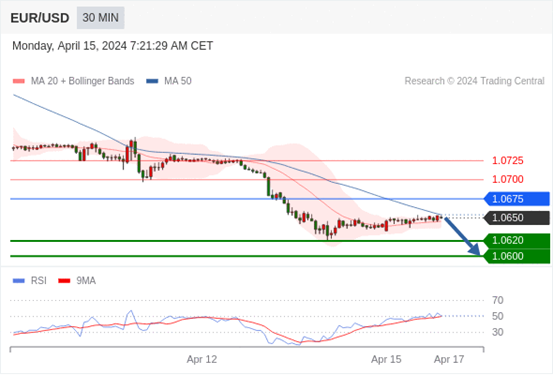Click the 30 MIN timeframe button

point(101,18)
